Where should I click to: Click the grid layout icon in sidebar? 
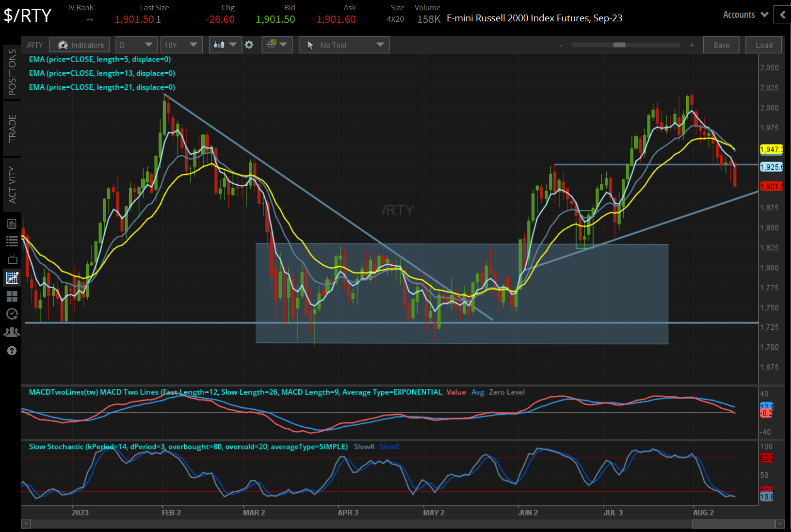(12, 296)
